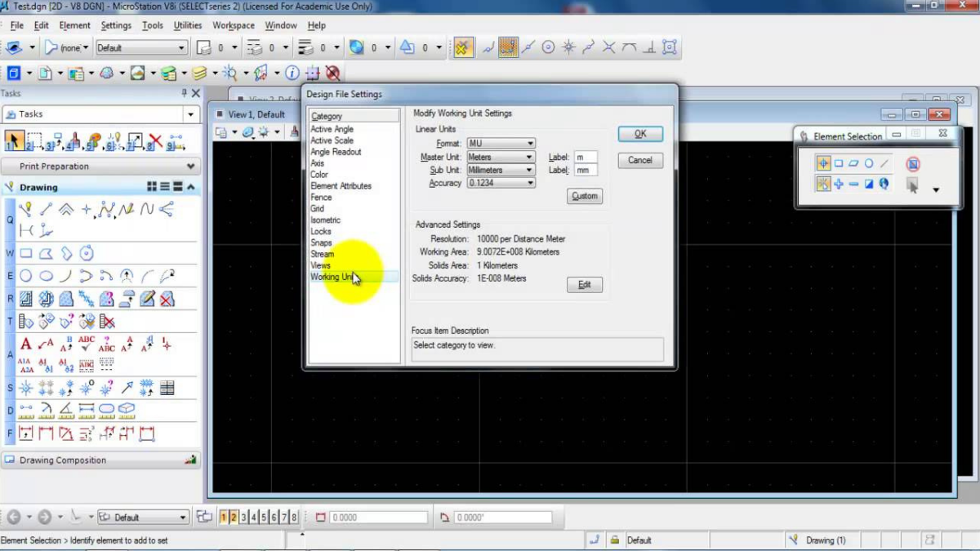
Task: Open the Workspace menu
Action: (x=234, y=25)
